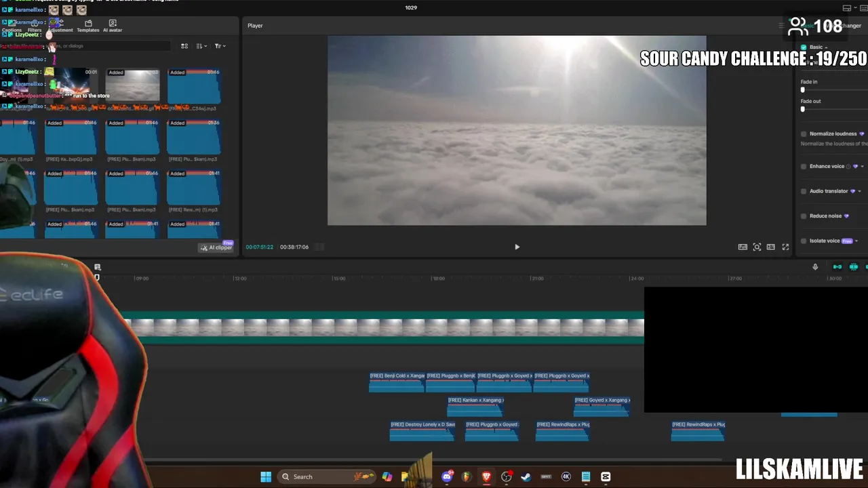Open the AI clipper tool
This screenshot has width=868, height=488.
(x=216, y=247)
